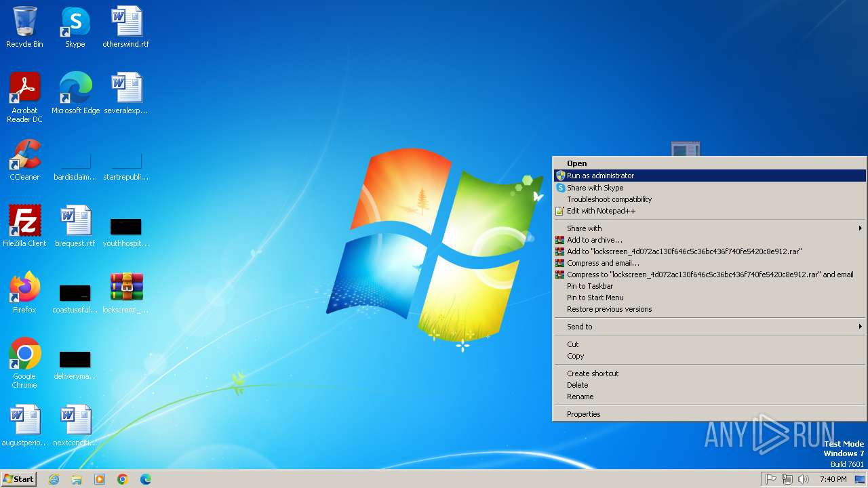This screenshot has width=868, height=488.
Task: Select the Google Chrome desktop shortcut
Action: [24, 363]
